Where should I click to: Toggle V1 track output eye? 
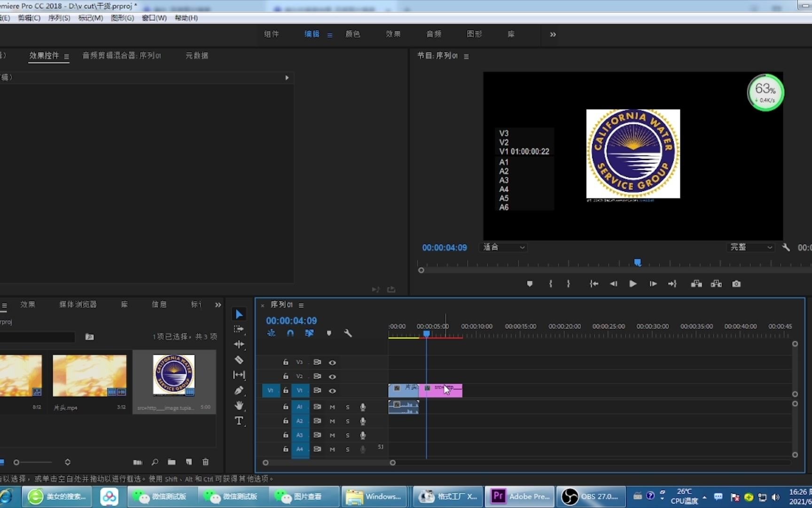[332, 391]
